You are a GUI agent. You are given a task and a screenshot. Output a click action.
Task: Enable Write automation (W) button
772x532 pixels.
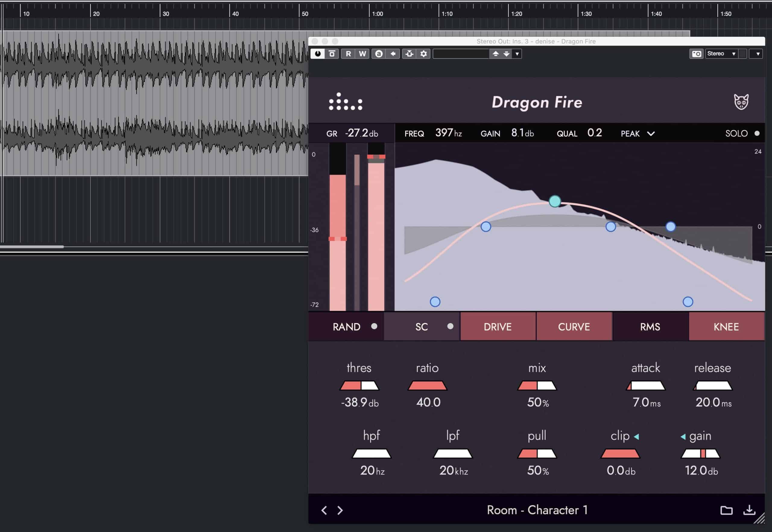click(x=362, y=54)
